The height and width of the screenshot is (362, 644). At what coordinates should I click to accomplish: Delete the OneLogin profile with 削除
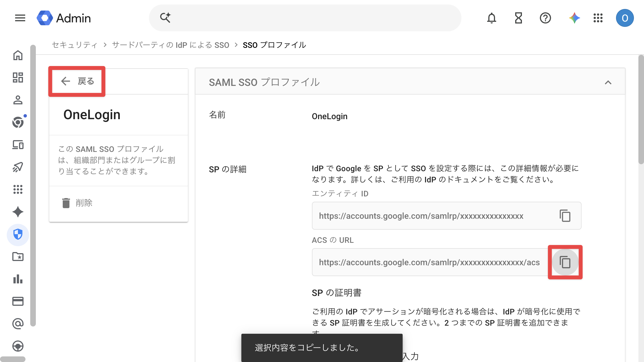(77, 203)
